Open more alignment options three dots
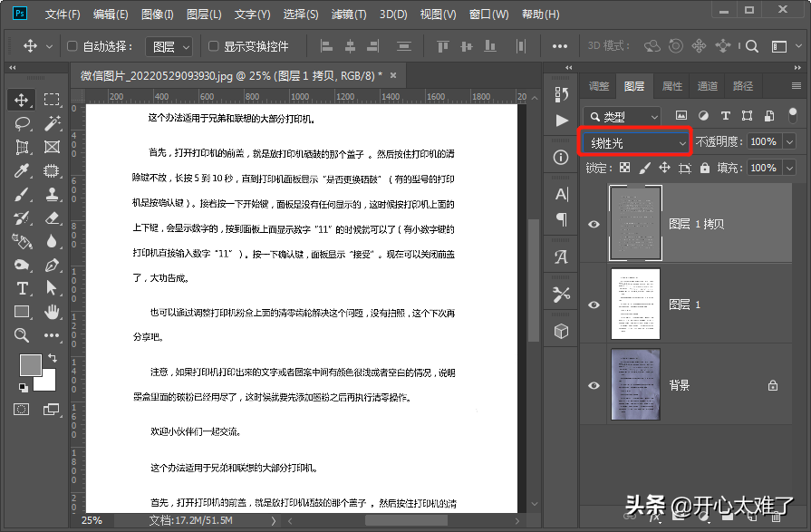Image resolution: width=811 pixels, height=532 pixels. click(560, 46)
